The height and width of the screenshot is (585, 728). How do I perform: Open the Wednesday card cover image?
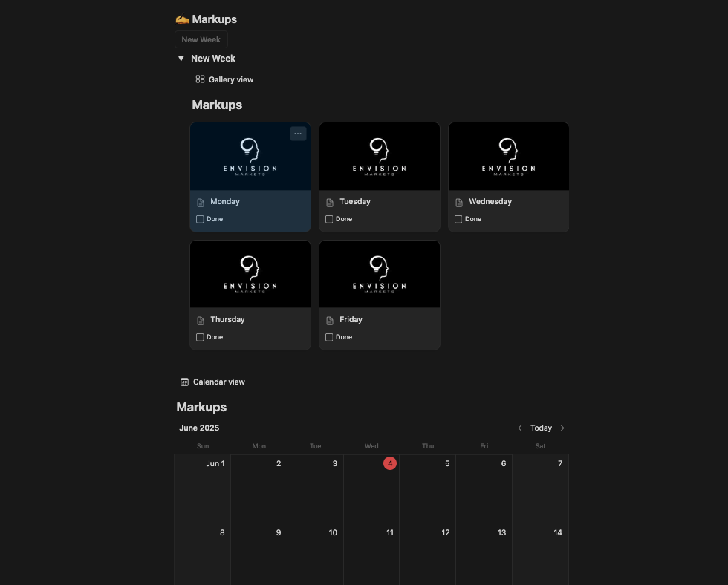point(508,157)
